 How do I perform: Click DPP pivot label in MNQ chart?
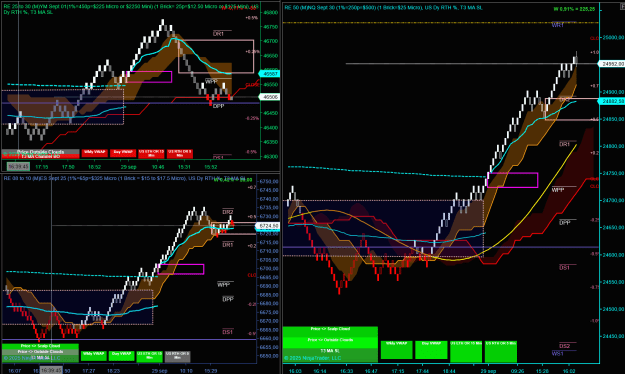click(565, 222)
